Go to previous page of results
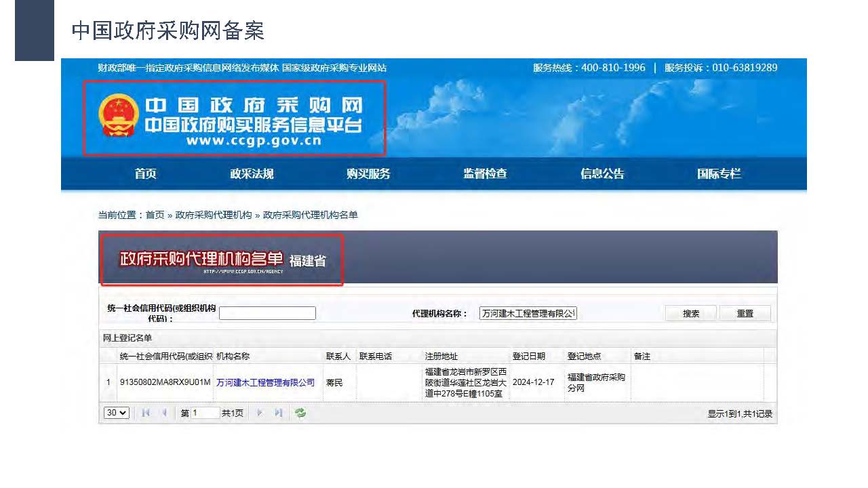868x488 pixels. (164, 413)
